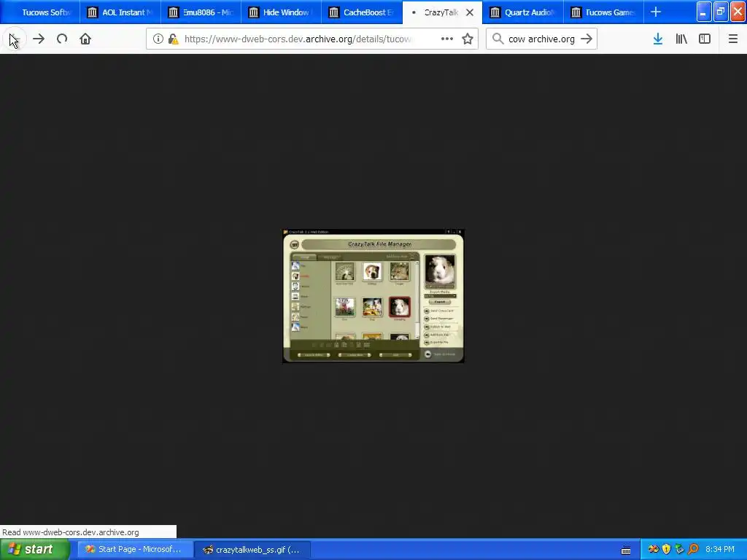
Task: Select crazytalkweb_ss.gif taskbar button
Action: pos(253,550)
